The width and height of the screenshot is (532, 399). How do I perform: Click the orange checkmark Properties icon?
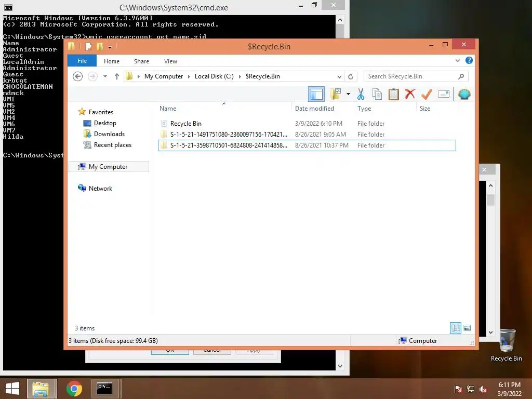(x=427, y=94)
